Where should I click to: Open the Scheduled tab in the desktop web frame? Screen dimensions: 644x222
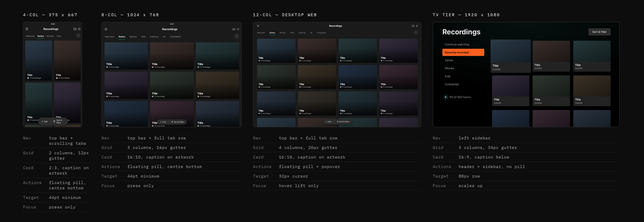click(322, 33)
